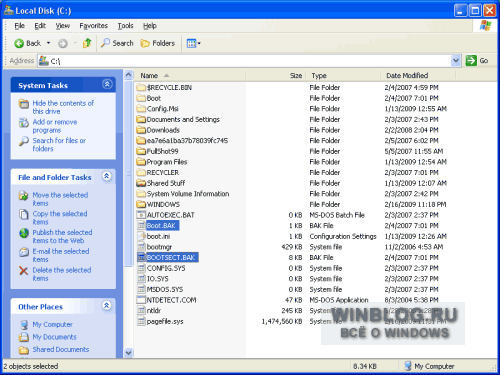Viewport: 500px width, 375px height.
Task: Open the Help menu
Action: 150,26
